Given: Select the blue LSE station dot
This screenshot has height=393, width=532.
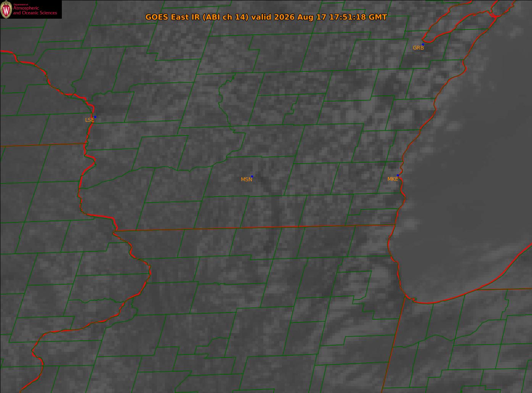Looking at the screenshot, I should pos(95,117).
